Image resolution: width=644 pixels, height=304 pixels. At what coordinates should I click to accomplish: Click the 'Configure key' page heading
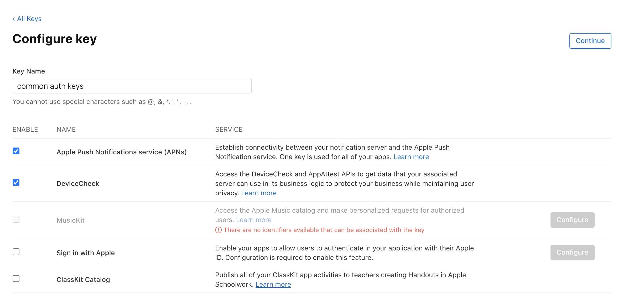click(x=55, y=39)
